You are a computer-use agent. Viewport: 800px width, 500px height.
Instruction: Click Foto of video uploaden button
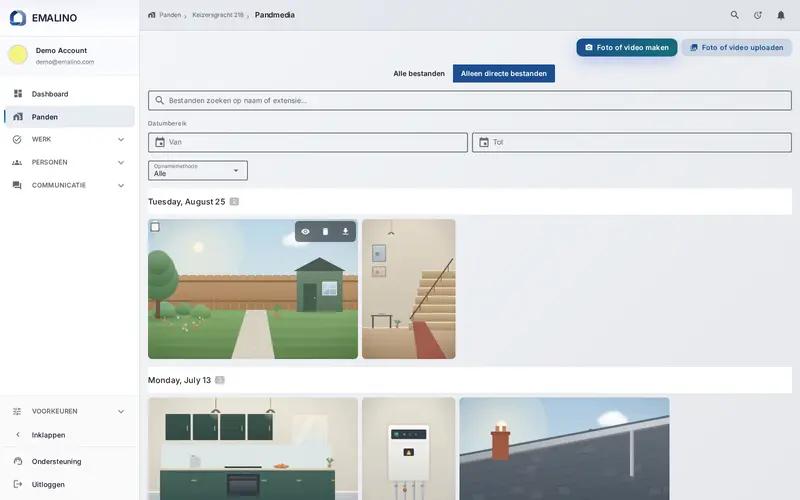737,47
